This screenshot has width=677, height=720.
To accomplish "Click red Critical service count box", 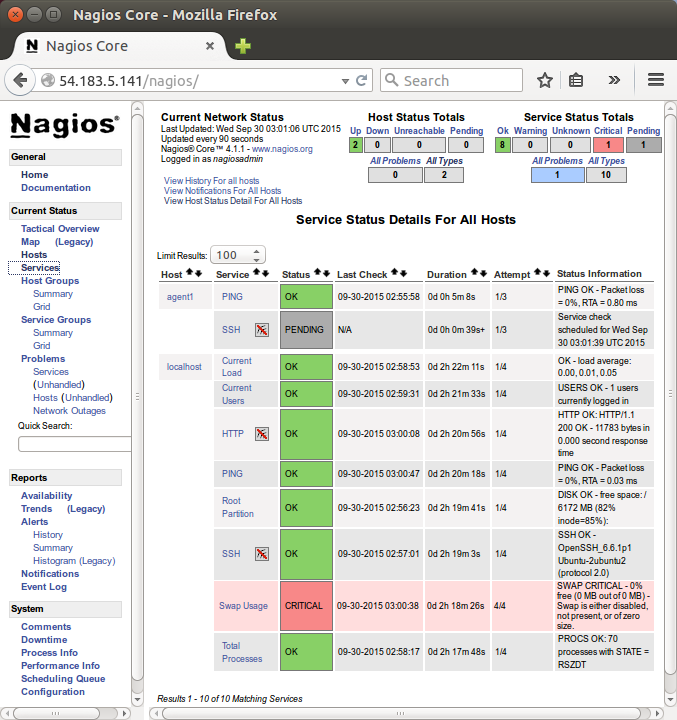I will [x=608, y=145].
